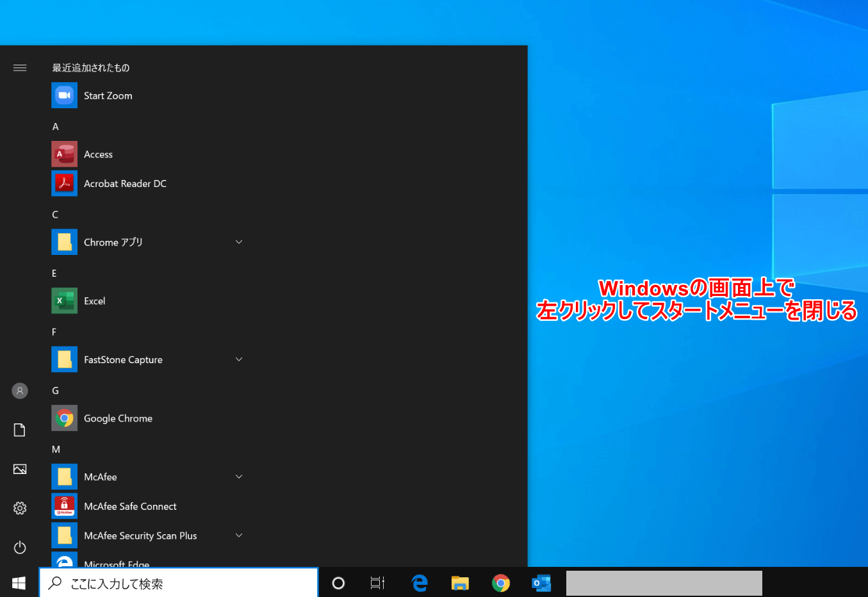This screenshot has width=868, height=597.
Task: Launch Access from its red icon
Action: point(64,154)
